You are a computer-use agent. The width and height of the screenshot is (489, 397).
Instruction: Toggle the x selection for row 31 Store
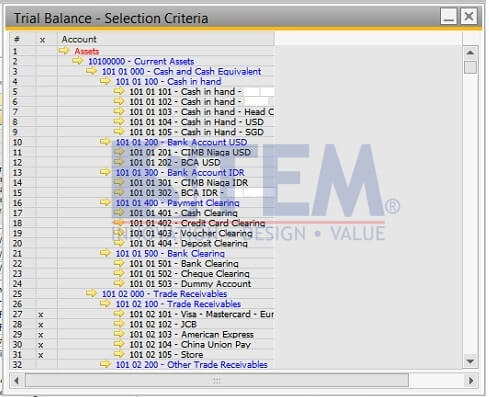(41, 355)
